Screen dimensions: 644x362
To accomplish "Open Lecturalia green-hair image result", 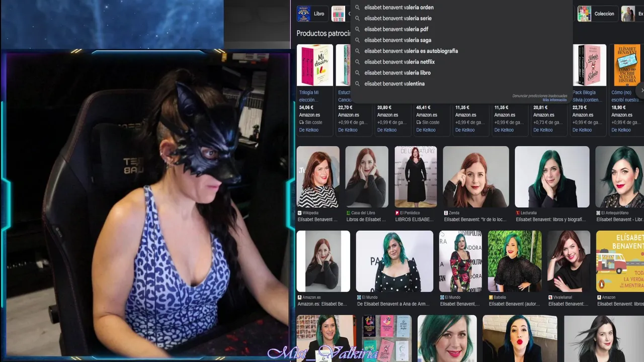I will tap(552, 177).
